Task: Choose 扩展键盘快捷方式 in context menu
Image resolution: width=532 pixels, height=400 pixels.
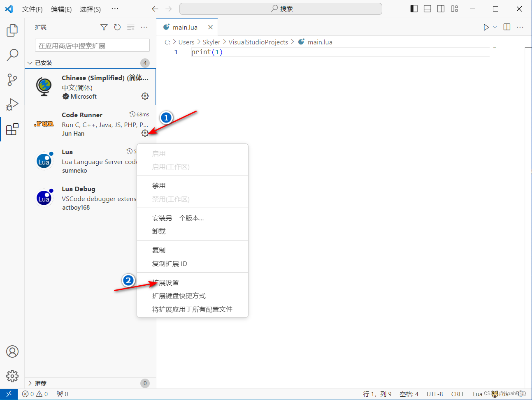Action: click(193, 296)
